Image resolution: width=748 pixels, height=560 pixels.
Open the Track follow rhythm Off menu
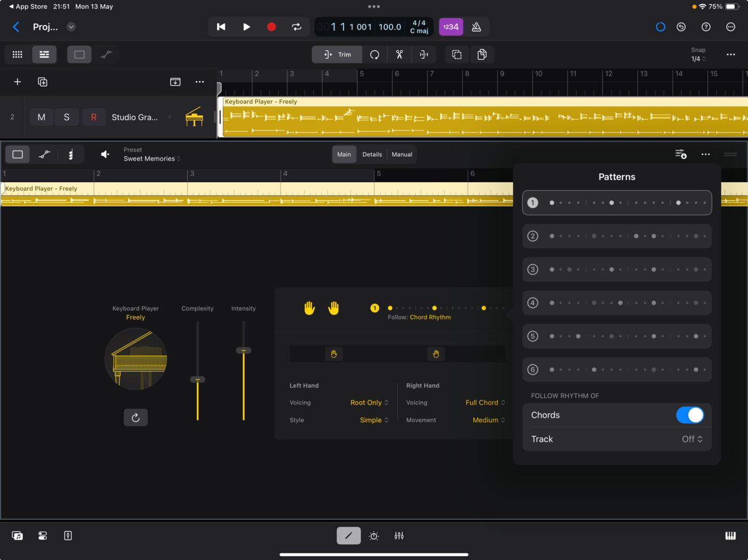[x=692, y=439]
